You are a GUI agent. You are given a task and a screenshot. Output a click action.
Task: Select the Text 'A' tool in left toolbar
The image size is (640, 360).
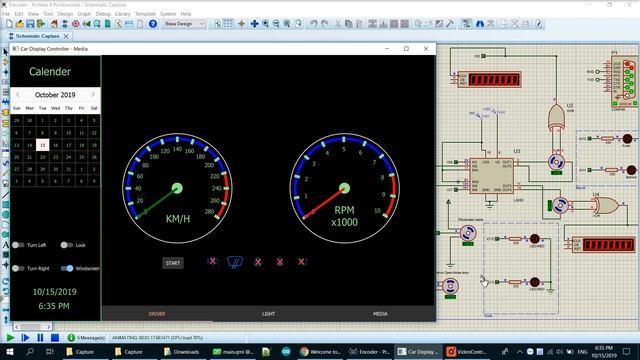click(5, 245)
